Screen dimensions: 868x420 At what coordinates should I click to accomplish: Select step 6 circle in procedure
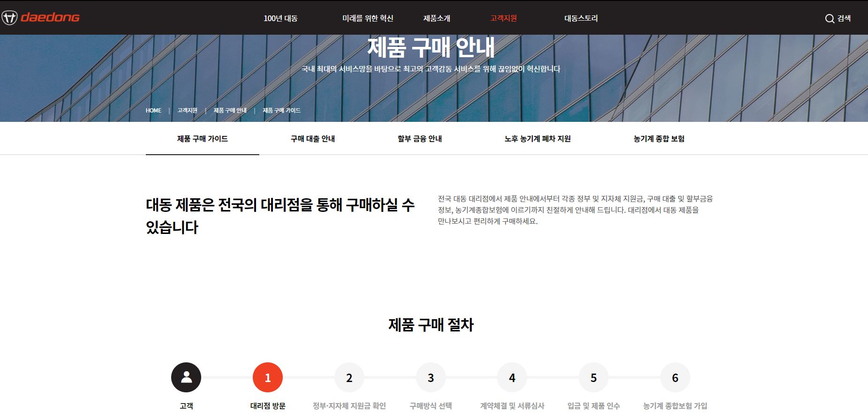coord(675,377)
